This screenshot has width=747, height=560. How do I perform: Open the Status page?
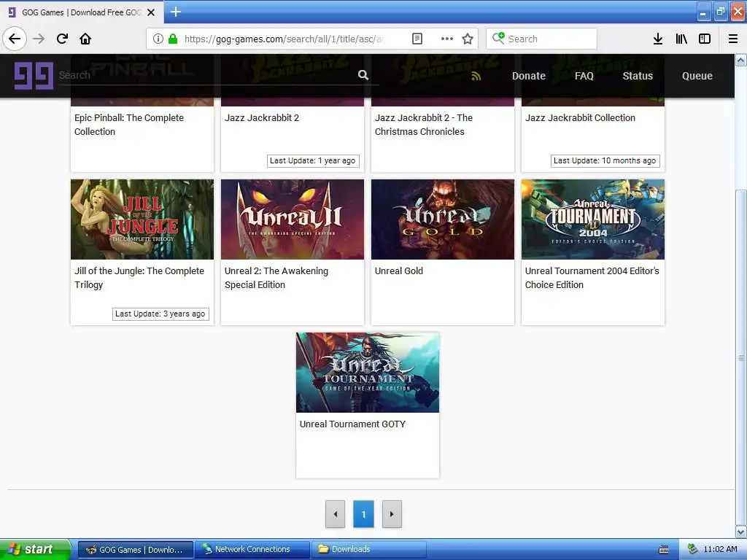pos(638,76)
